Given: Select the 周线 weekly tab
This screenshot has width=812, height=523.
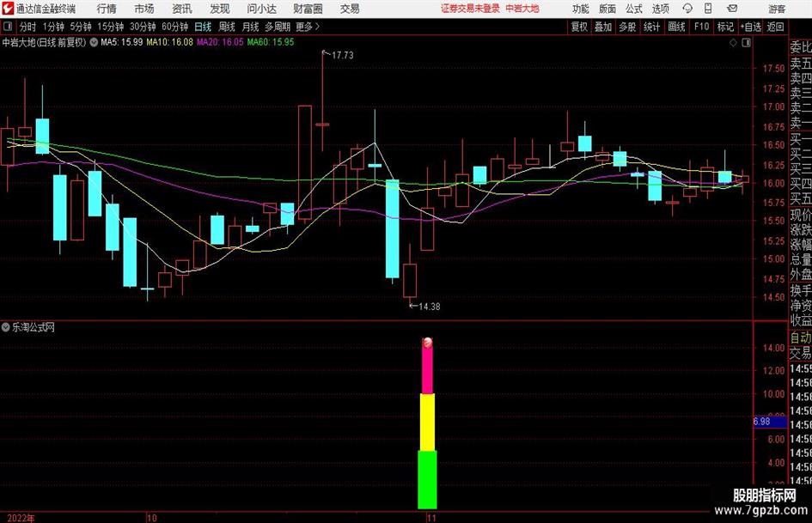Looking at the screenshot, I should click(x=227, y=27).
